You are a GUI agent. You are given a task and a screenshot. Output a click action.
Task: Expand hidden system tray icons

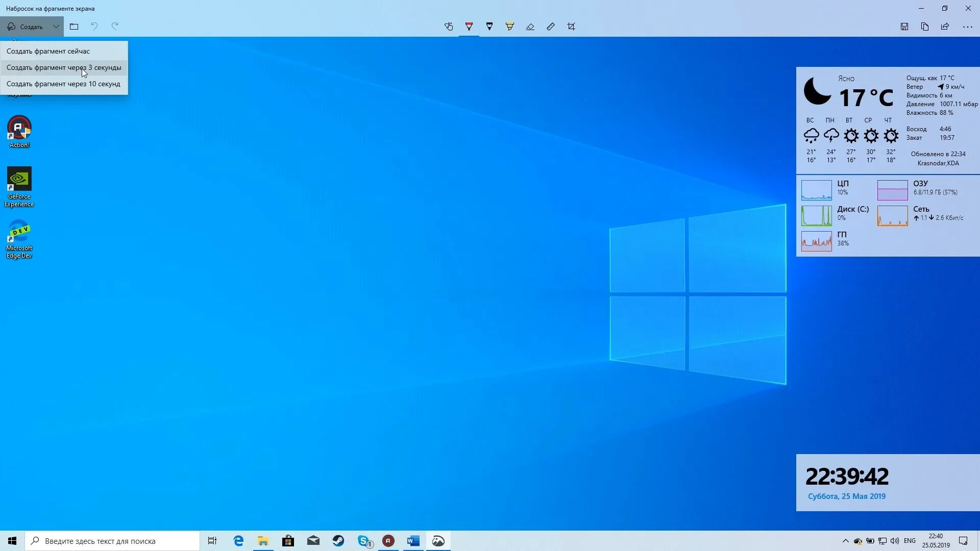click(x=845, y=541)
